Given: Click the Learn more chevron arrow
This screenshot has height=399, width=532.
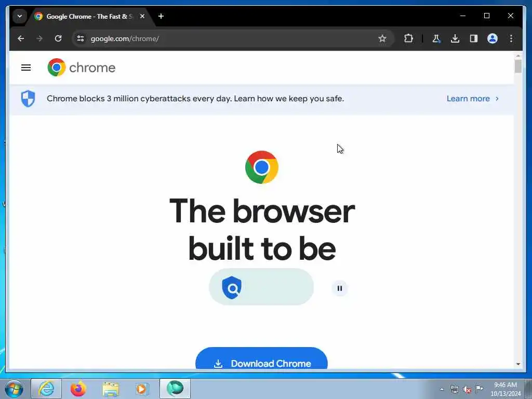Looking at the screenshot, I should [x=497, y=99].
